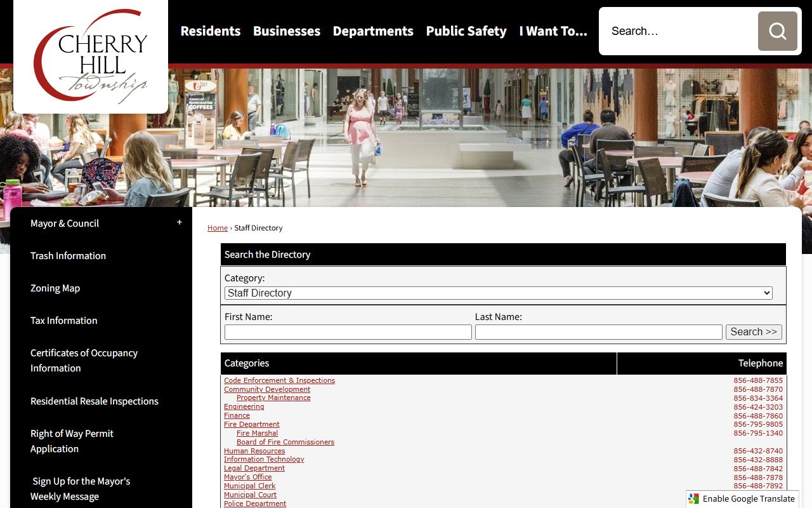
Task: Open Right of Way Permit Application
Action: pos(72,441)
